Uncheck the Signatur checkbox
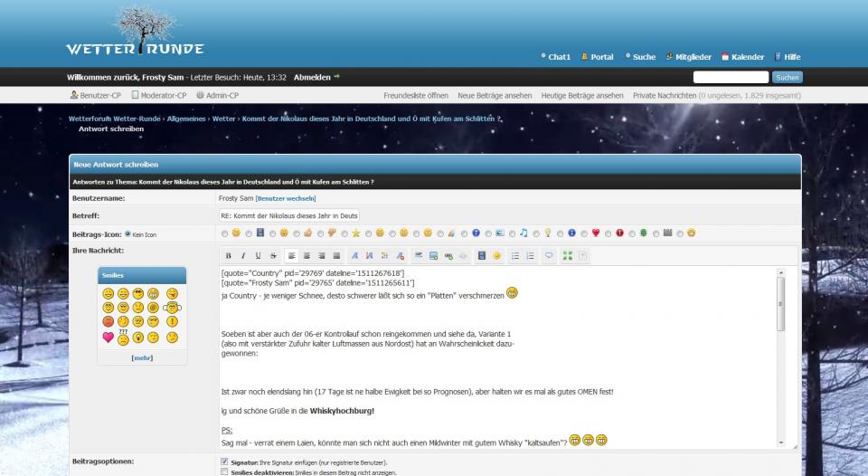868x476 pixels. (x=224, y=462)
